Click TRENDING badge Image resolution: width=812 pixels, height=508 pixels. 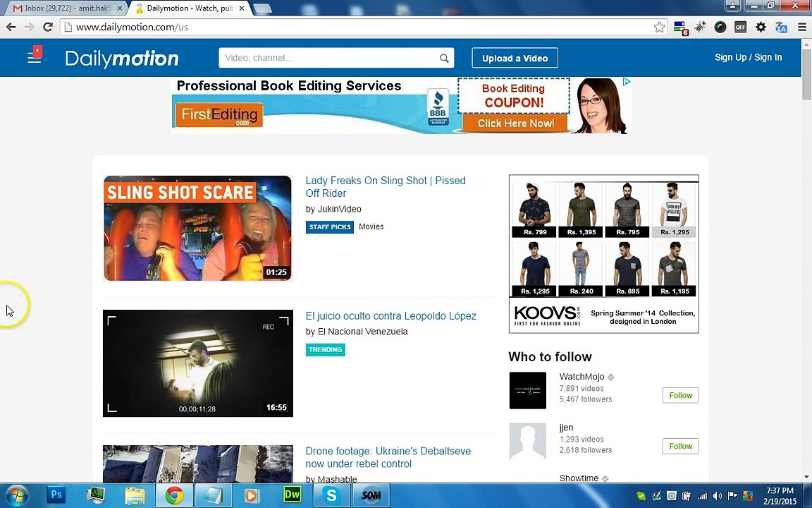325,350
